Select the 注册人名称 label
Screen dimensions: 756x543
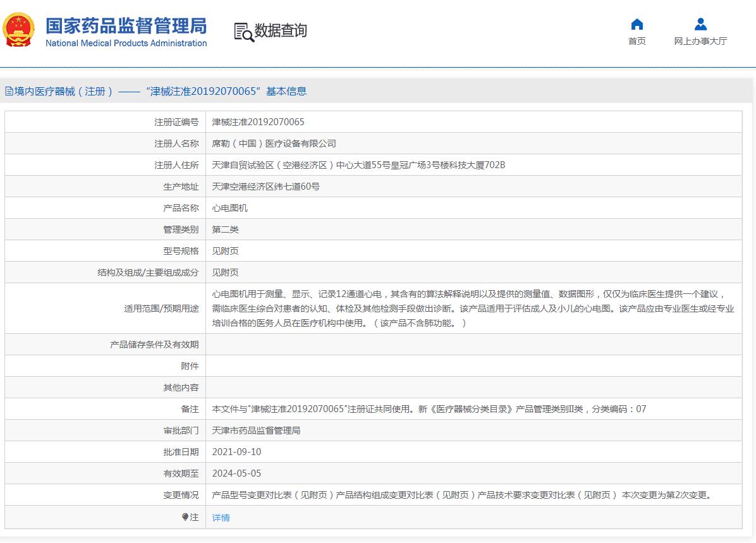[176, 143]
